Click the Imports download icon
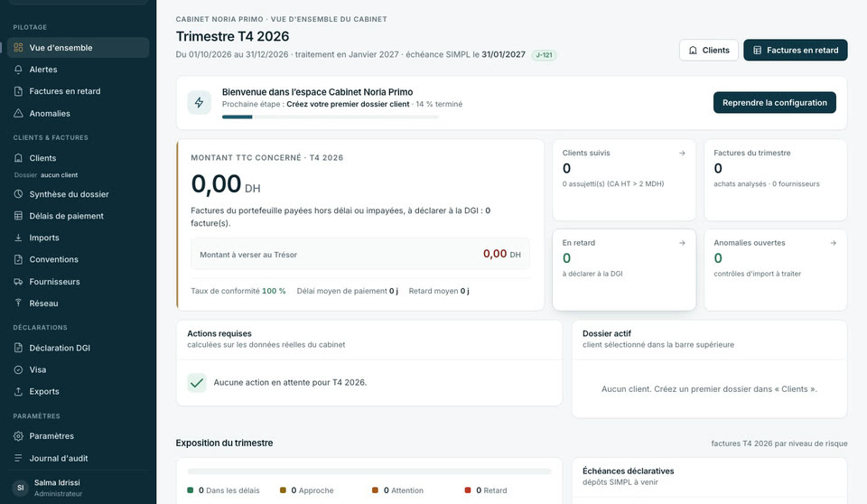 tap(18, 238)
